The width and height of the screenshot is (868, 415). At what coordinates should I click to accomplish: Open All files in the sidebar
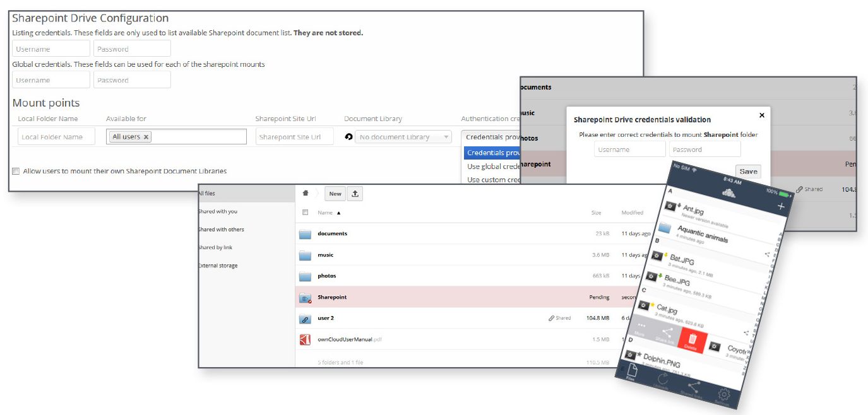click(246, 194)
